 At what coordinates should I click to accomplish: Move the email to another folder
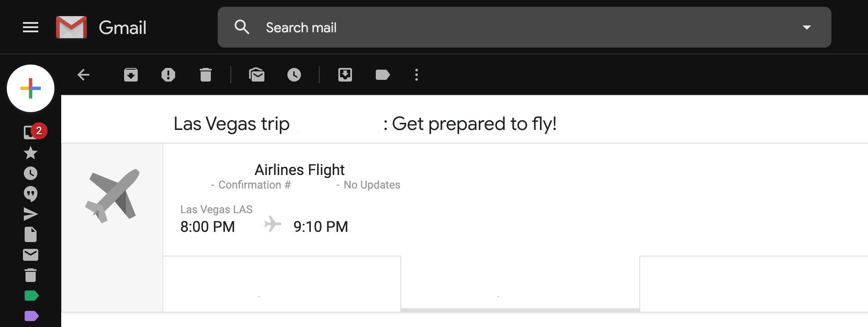pos(345,75)
